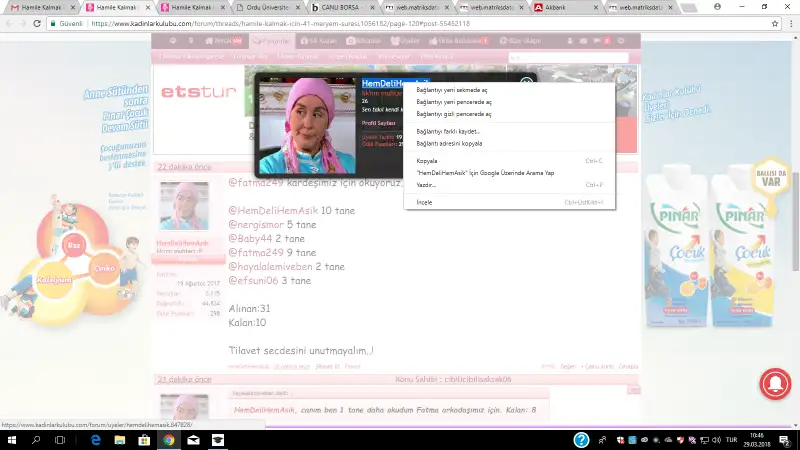The height and width of the screenshot is (450, 800).
Task: Open the Windows Start menu
Action: click(11, 440)
